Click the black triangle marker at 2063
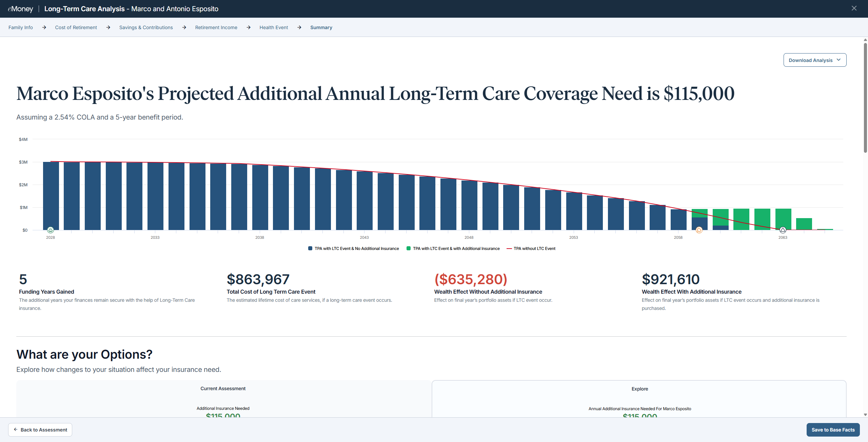 783,230
